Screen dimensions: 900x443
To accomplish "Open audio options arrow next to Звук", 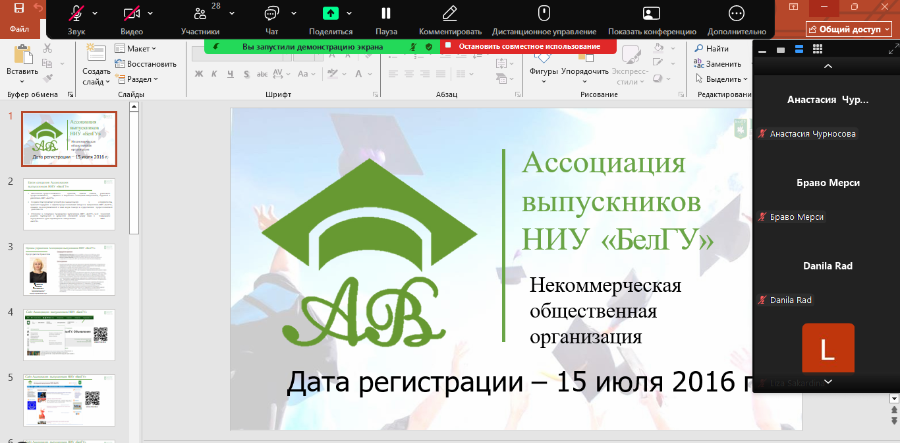I will click(x=95, y=13).
